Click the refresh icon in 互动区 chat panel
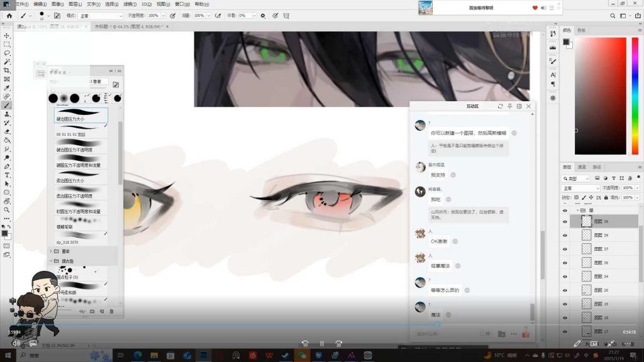The width and height of the screenshot is (644, 362). point(500,106)
